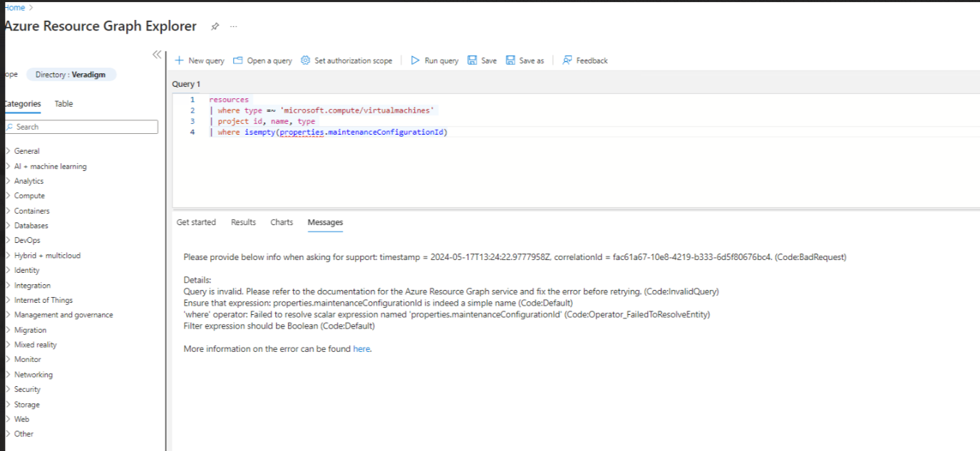This screenshot has width=980, height=451.
Task: Click the Open a query button label
Action: coord(269,61)
